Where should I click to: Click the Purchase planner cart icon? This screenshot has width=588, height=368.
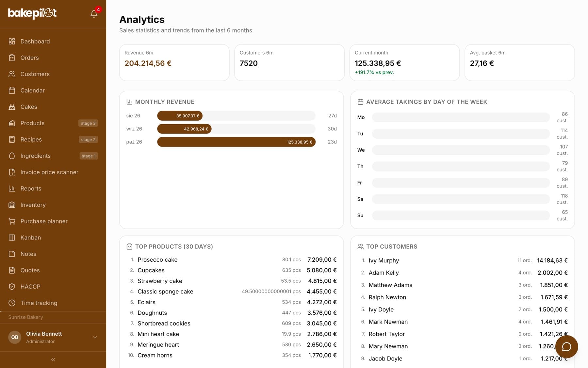tap(12, 221)
